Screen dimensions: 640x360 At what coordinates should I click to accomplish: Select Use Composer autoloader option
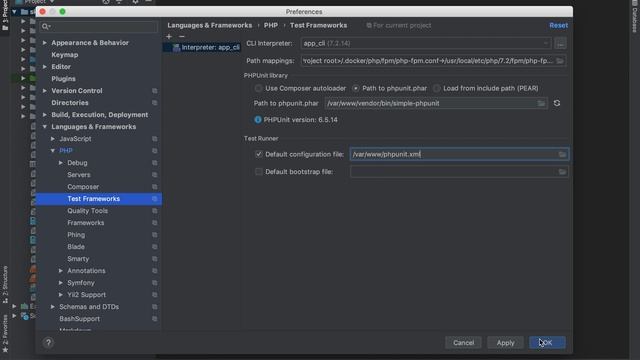[x=258, y=88]
